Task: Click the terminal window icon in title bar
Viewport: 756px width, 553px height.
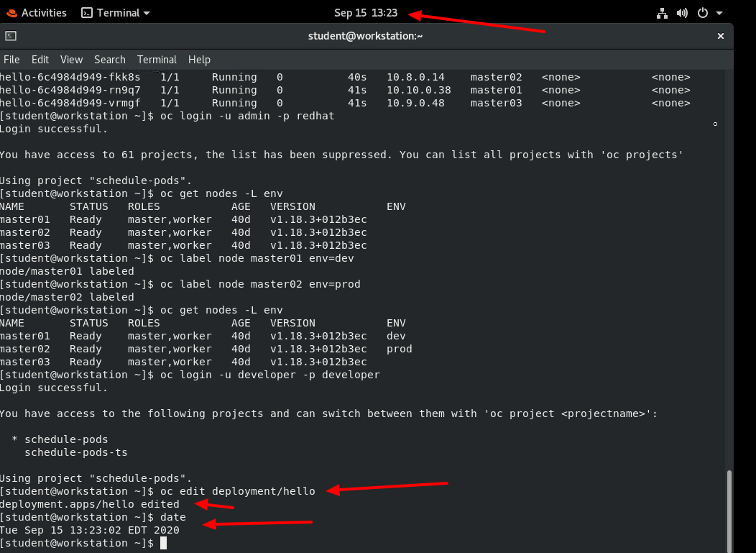Action: pyautogui.click(x=11, y=36)
